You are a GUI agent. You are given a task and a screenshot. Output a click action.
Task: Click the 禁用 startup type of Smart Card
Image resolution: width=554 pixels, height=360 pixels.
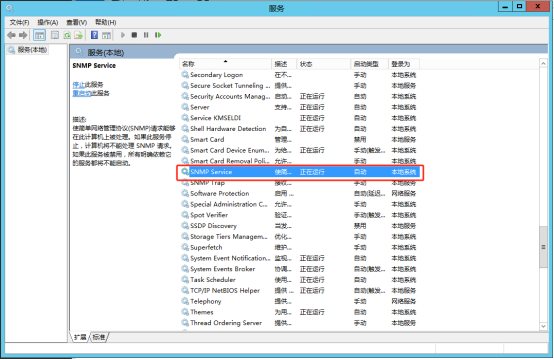(x=360, y=139)
